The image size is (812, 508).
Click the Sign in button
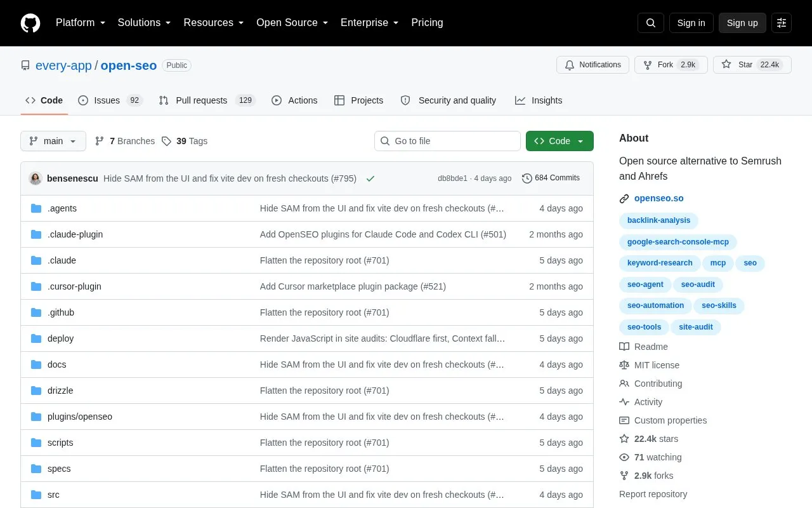point(691,23)
